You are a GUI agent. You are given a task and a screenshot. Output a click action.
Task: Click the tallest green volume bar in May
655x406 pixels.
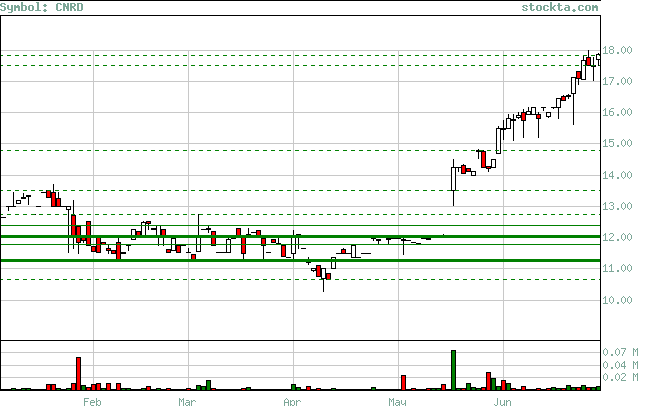pos(454,370)
